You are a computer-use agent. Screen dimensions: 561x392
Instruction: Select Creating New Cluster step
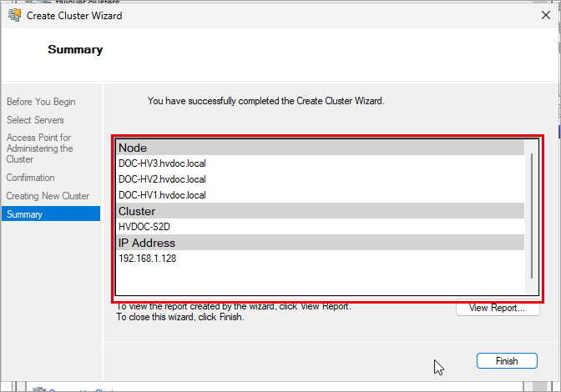point(48,196)
